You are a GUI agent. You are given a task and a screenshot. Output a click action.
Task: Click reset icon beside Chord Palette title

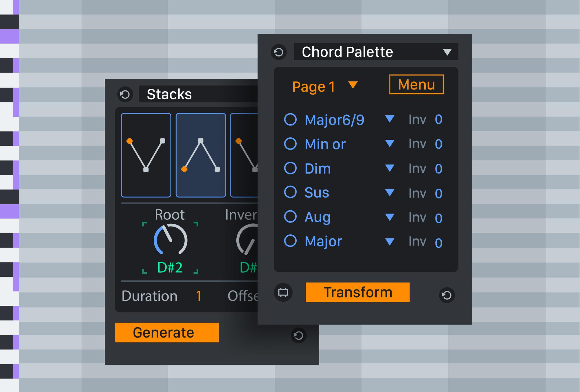279,52
